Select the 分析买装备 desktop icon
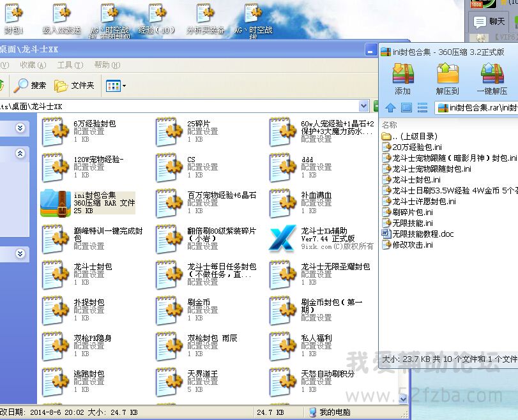The width and height of the screenshot is (518, 420). [x=205, y=19]
